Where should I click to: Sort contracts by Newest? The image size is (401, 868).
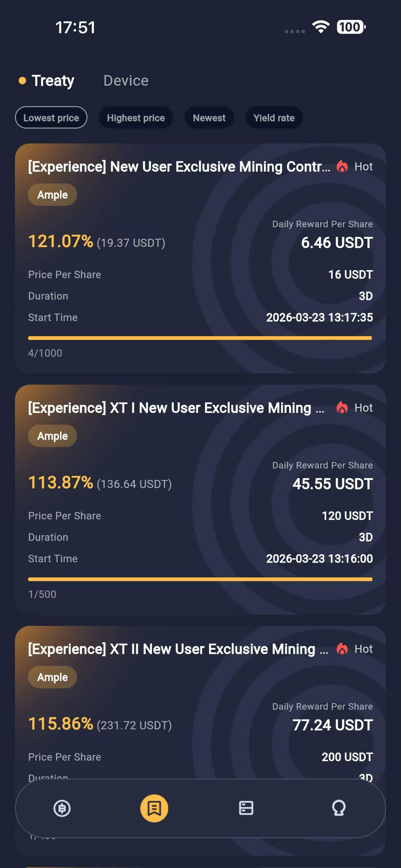(209, 118)
